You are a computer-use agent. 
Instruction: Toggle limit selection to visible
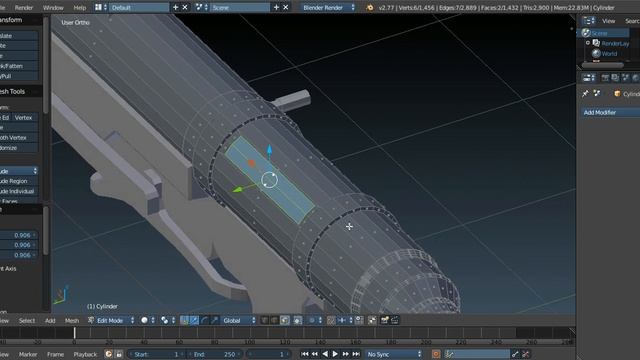tap(298, 320)
